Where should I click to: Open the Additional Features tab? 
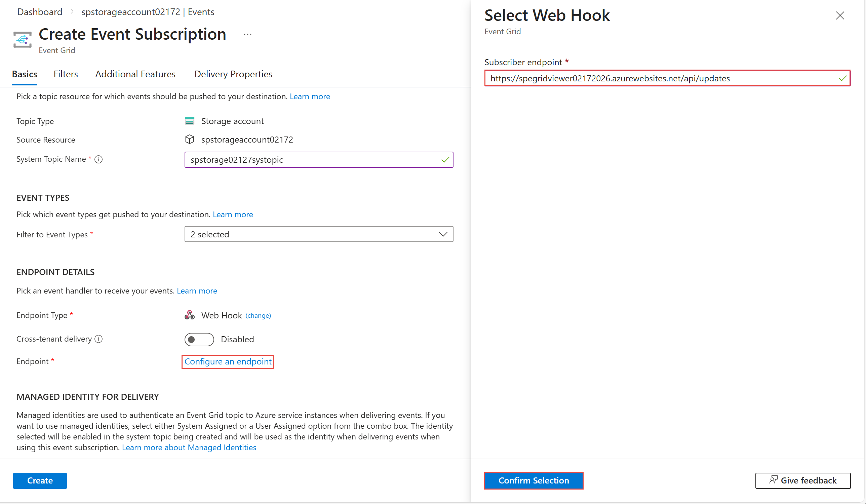click(x=135, y=74)
